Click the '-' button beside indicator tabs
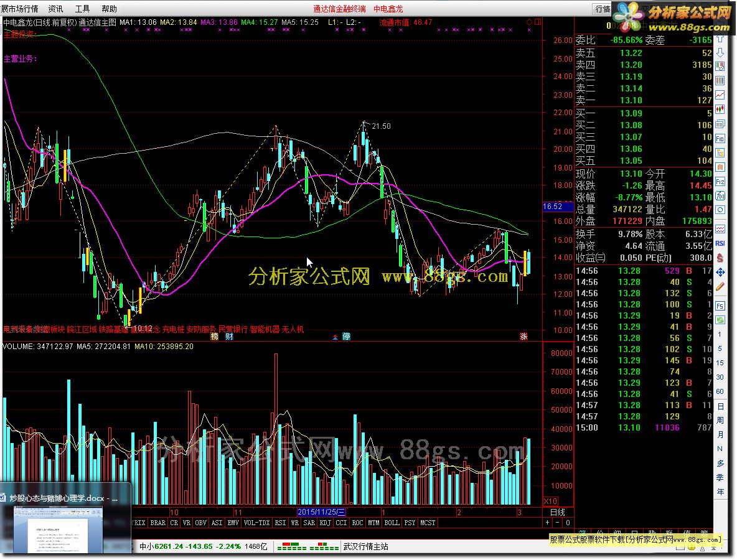This screenshot has height=560, width=737. pyautogui.click(x=558, y=523)
